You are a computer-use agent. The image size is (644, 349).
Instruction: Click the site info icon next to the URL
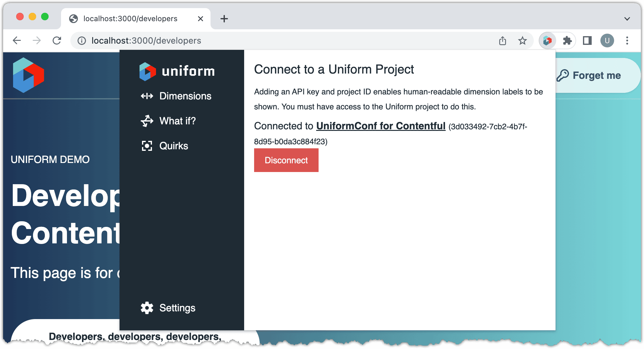point(81,41)
